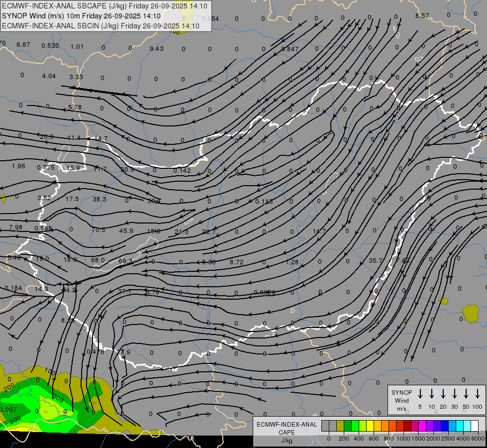Click the 100 m/s wind arrow in legend
Image resolution: width=487 pixels, height=448 pixels.
coord(478,394)
